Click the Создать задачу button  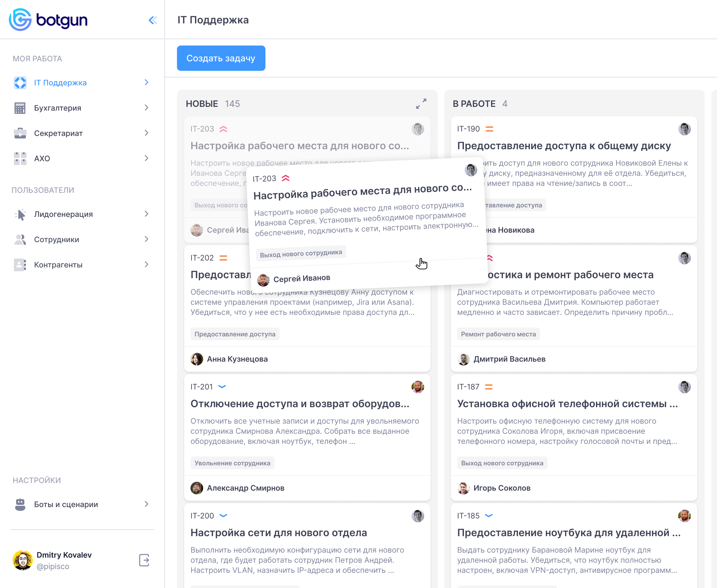tap(221, 58)
